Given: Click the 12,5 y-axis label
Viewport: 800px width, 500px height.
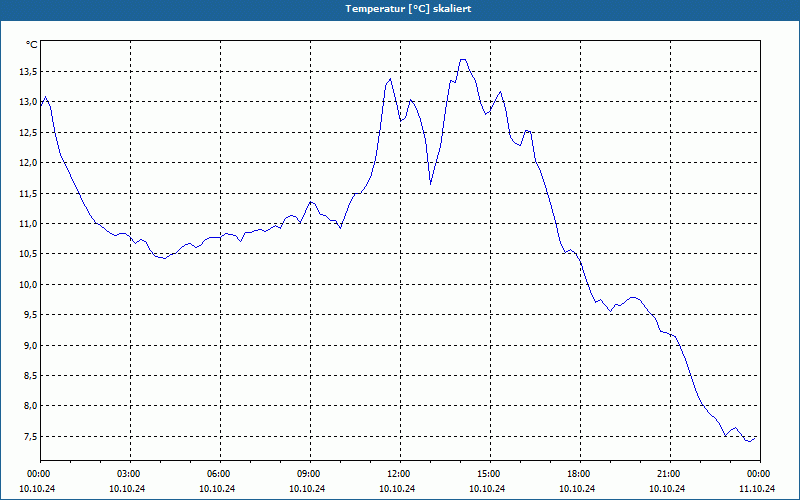Looking at the screenshot, I should (28, 133).
